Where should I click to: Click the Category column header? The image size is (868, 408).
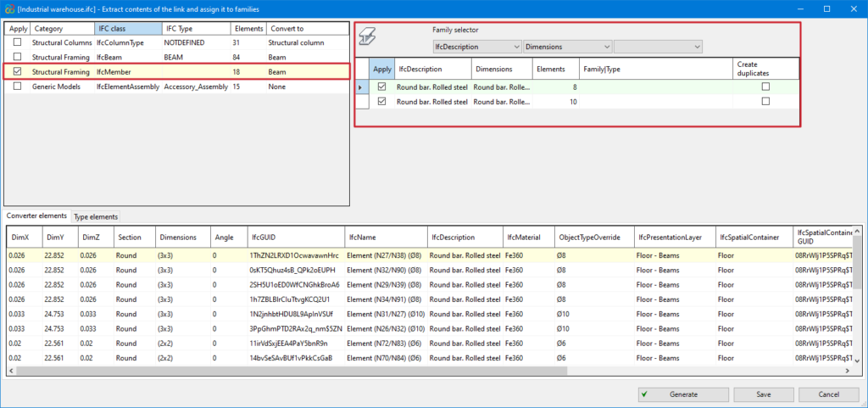pyautogui.click(x=62, y=29)
